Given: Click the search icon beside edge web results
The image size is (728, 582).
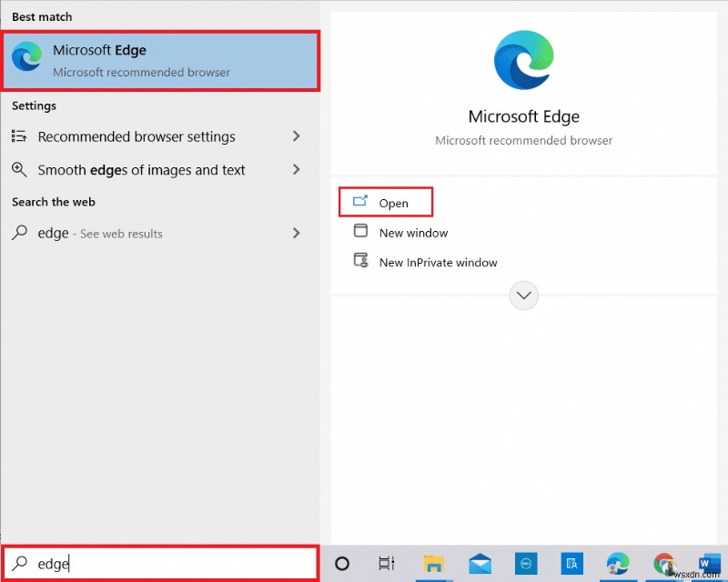Looking at the screenshot, I should pyautogui.click(x=19, y=232).
